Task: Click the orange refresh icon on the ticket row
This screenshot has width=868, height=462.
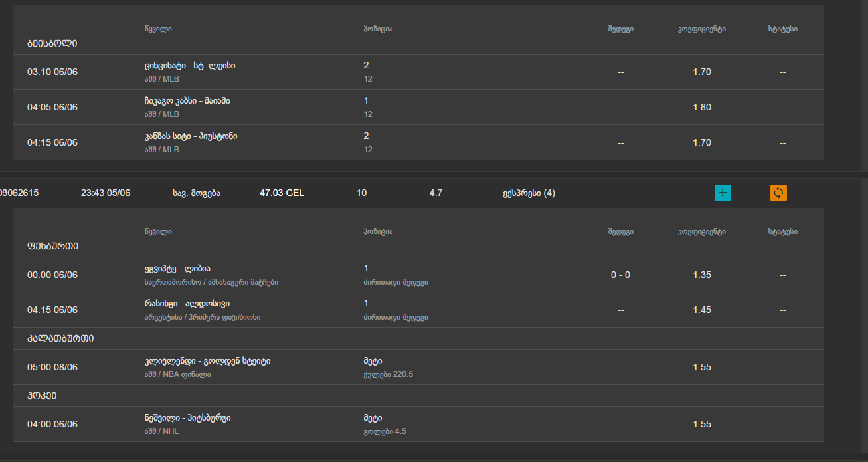Action: coord(778,193)
